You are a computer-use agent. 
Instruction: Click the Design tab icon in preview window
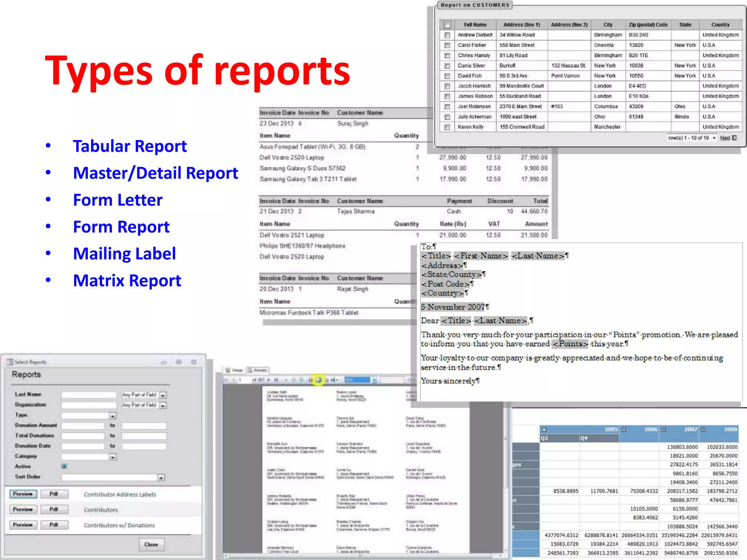coord(228,370)
